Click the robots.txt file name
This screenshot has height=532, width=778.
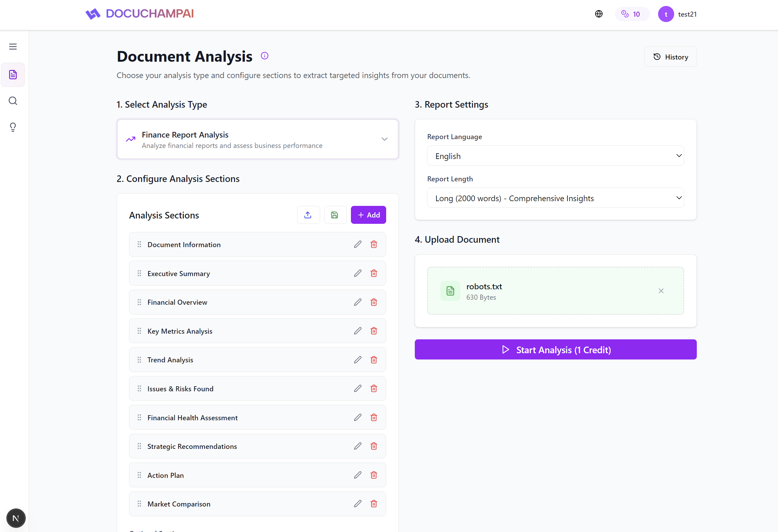click(x=484, y=286)
